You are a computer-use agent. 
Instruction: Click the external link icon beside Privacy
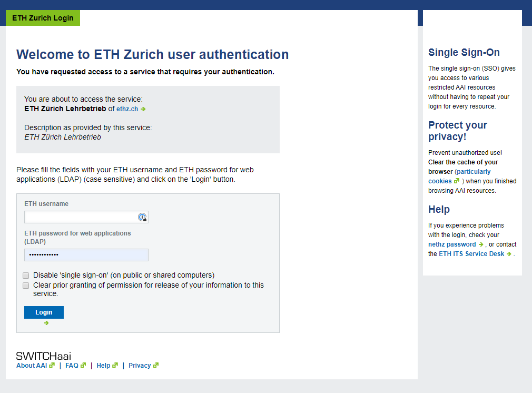click(x=156, y=365)
